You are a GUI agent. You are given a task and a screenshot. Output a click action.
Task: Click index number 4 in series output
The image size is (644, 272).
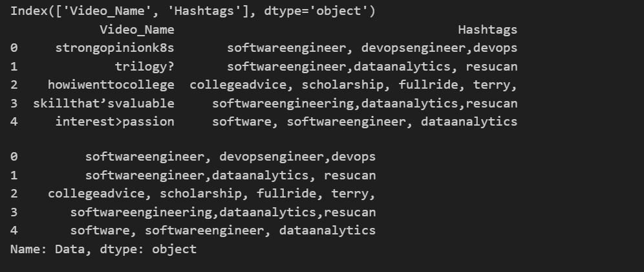[x=14, y=231]
